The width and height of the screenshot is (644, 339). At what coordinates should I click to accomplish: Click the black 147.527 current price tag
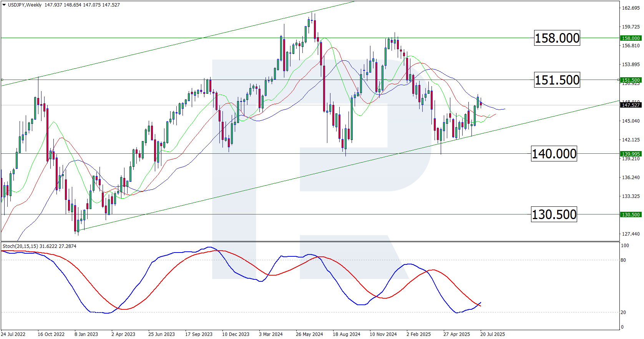[x=631, y=105]
